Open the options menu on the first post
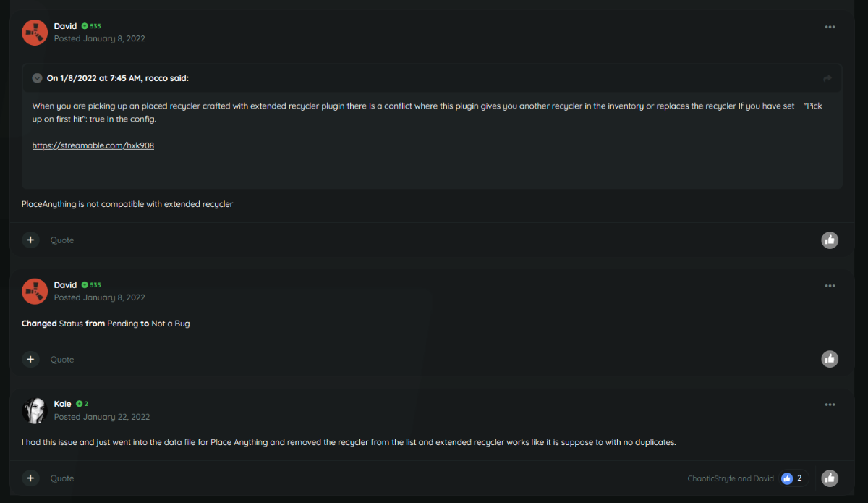This screenshot has width=868, height=503. click(830, 27)
